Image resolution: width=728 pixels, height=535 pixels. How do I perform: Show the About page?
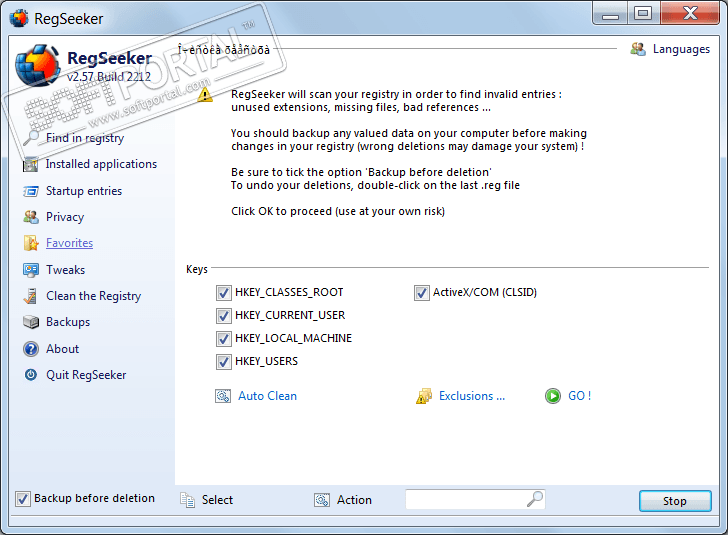63,349
